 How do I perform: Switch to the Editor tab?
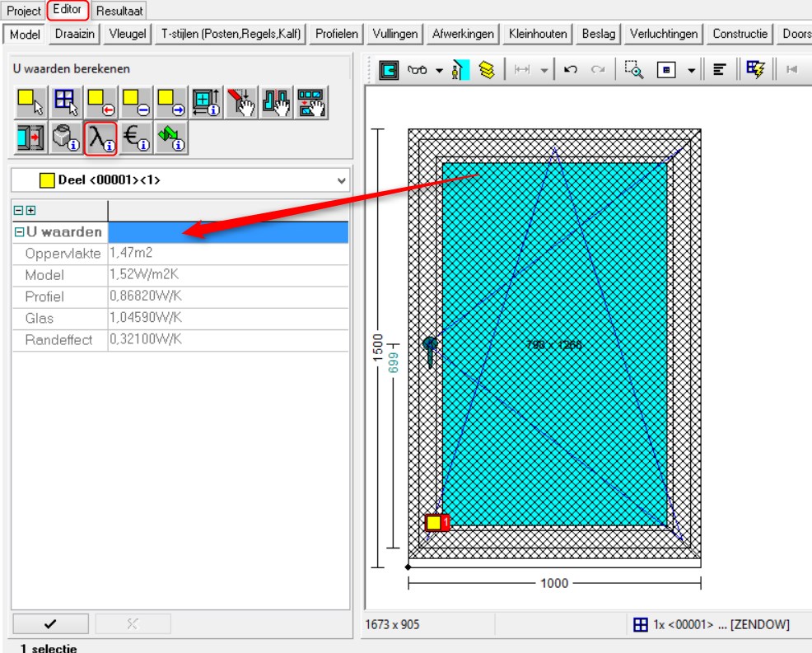coord(68,10)
